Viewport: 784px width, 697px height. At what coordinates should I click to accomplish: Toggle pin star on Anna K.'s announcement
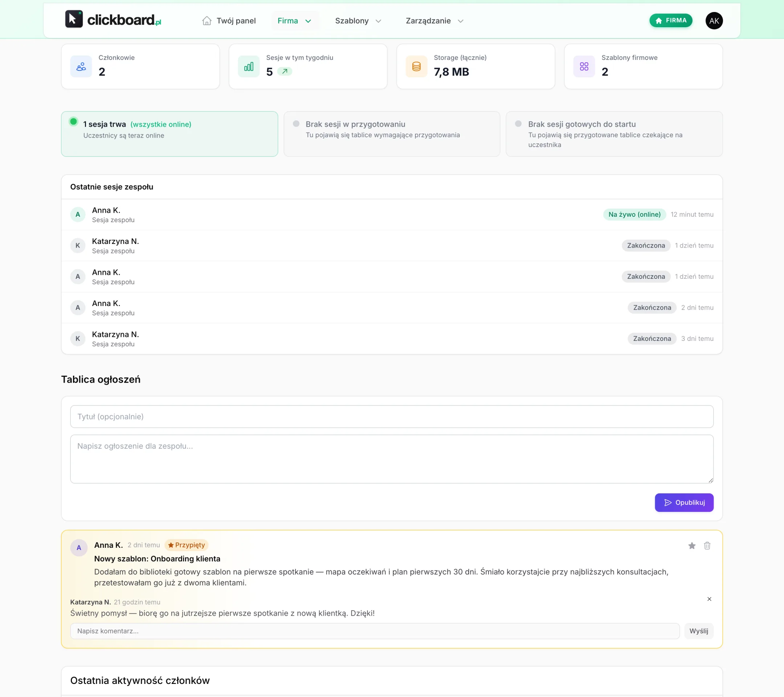pos(691,546)
